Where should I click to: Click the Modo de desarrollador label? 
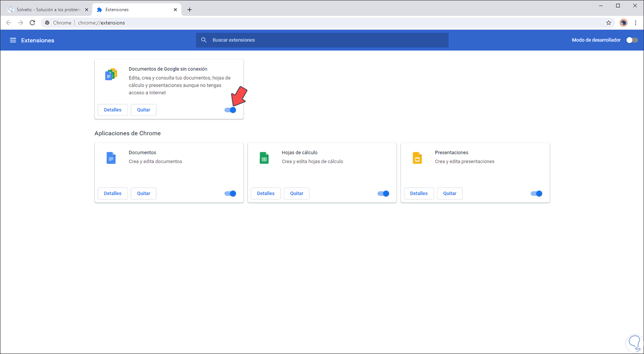pos(596,40)
